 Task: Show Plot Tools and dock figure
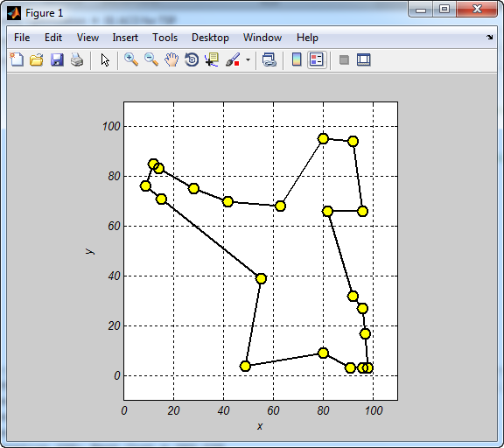click(x=363, y=59)
